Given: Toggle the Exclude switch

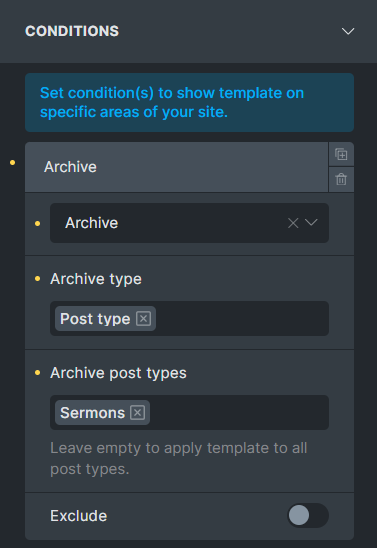Looking at the screenshot, I should 308,515.
